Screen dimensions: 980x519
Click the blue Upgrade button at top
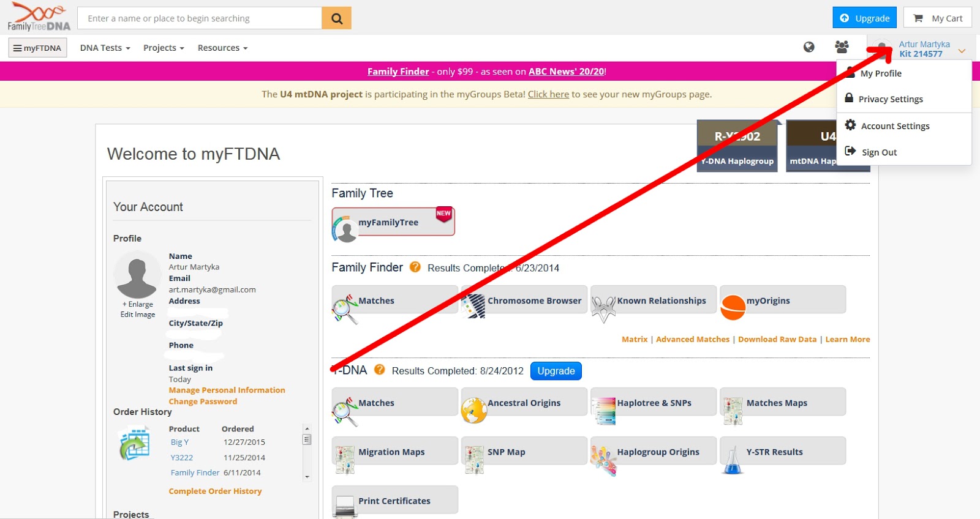(x=864, y=18)
